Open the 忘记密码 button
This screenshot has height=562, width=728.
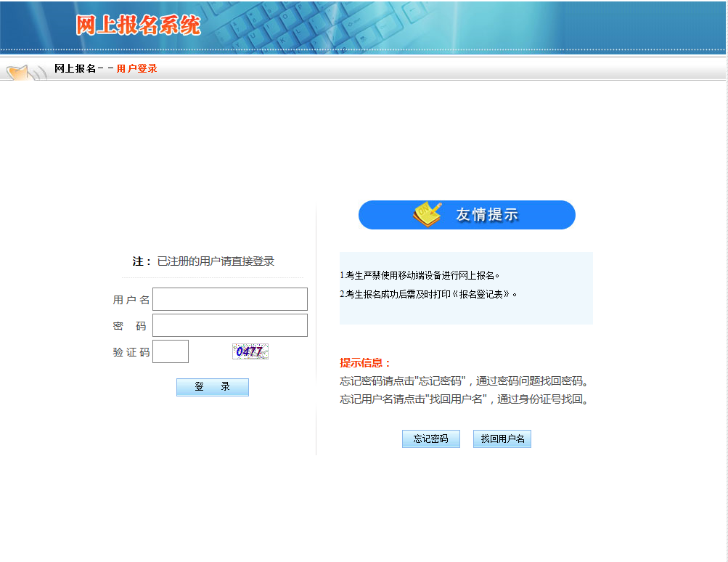pos(431,439)
